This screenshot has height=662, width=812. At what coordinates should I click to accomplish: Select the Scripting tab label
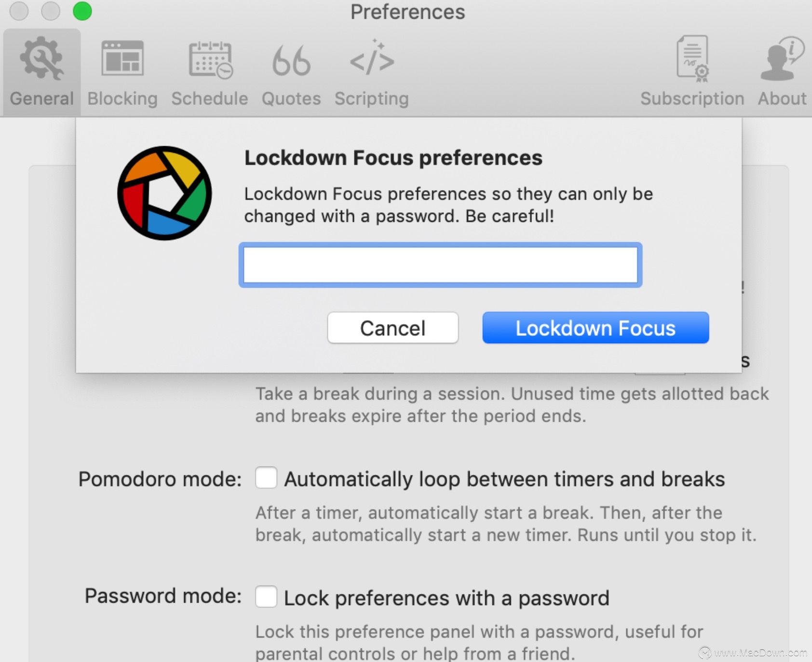[372, 98]
